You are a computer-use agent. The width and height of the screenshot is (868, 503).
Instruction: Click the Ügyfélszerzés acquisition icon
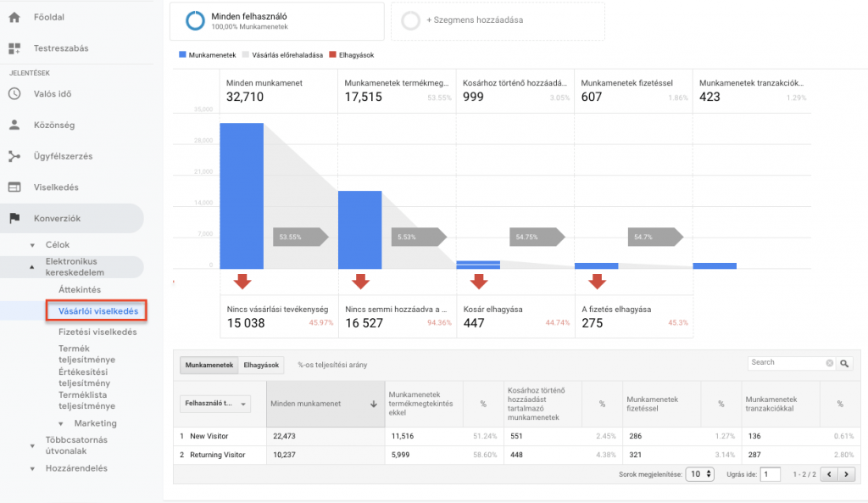pyautogui.click(x=14, y=156)
